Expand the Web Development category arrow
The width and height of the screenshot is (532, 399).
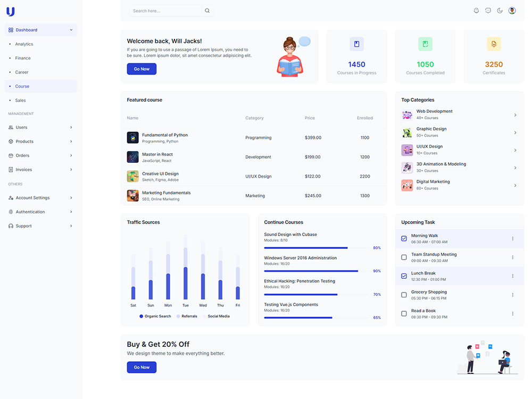[515, 115]
